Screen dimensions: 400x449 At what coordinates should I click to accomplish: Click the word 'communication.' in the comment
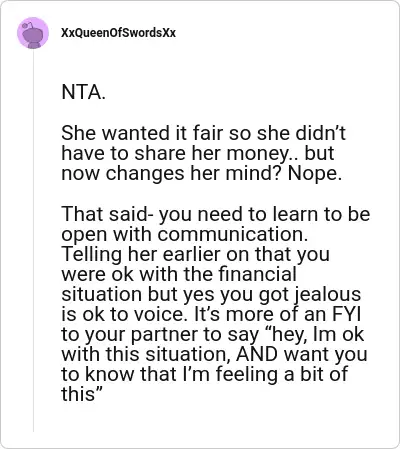pyautogui.click(x=232, y=234)
